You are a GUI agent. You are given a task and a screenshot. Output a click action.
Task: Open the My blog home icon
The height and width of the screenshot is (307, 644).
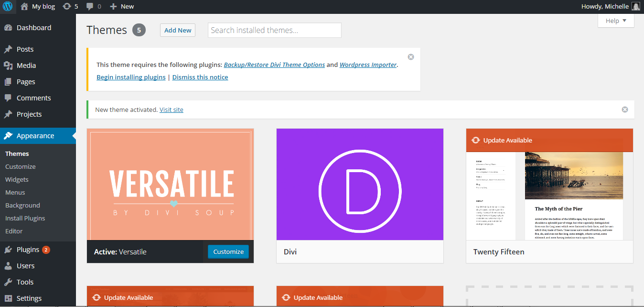24,7
